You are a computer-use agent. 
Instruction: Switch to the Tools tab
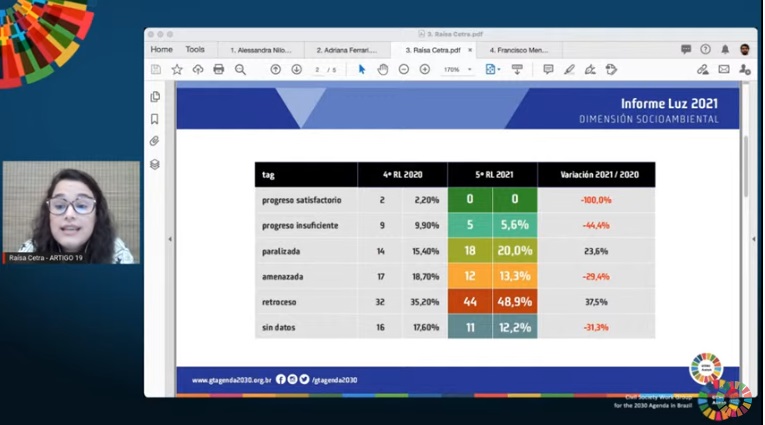(195, 50)
